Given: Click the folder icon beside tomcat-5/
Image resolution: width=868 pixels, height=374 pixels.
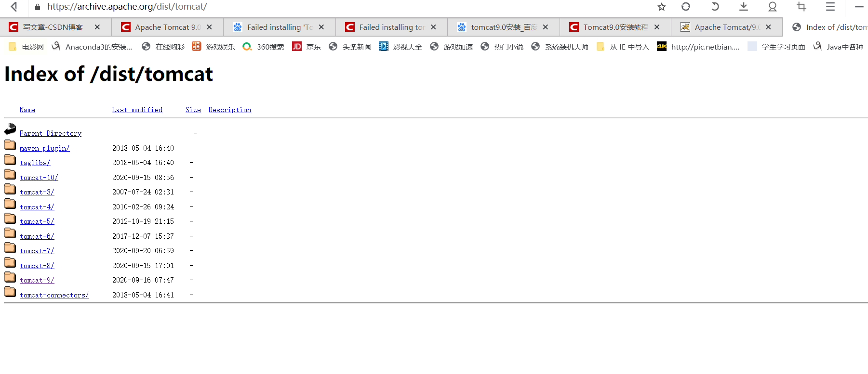Looking at the screenshot, I should pos(10,218).
